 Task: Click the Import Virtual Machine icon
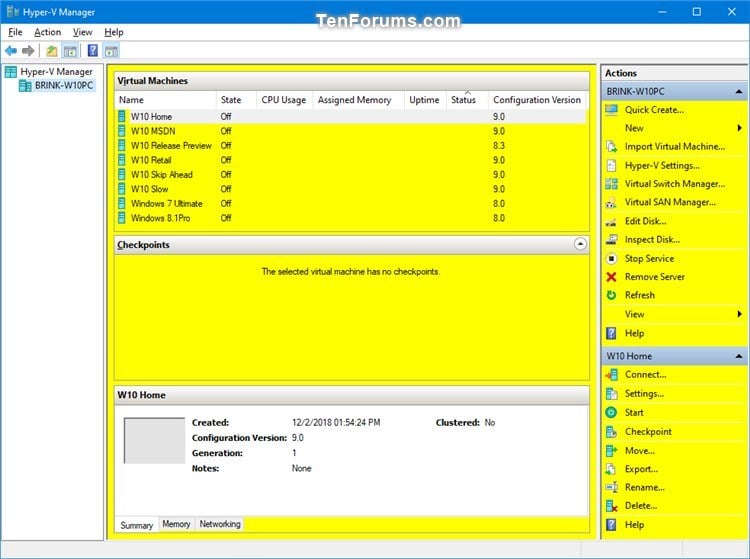[611, 146]
